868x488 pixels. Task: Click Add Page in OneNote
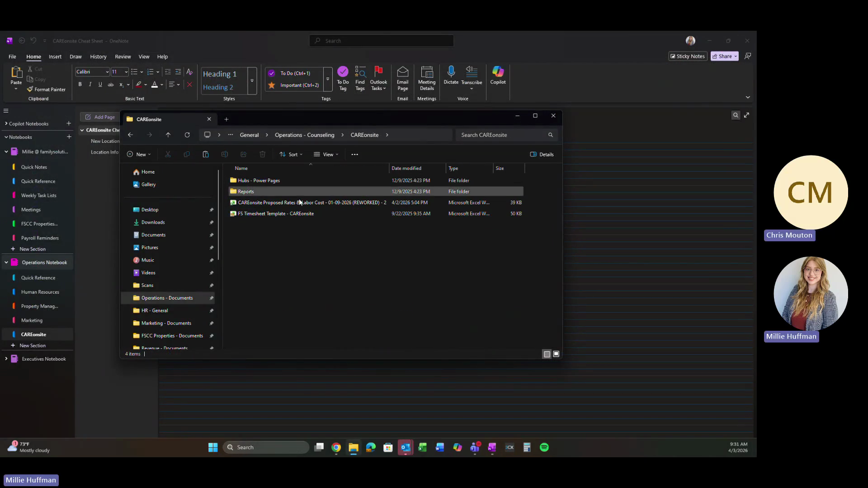(x=100, y=117)
